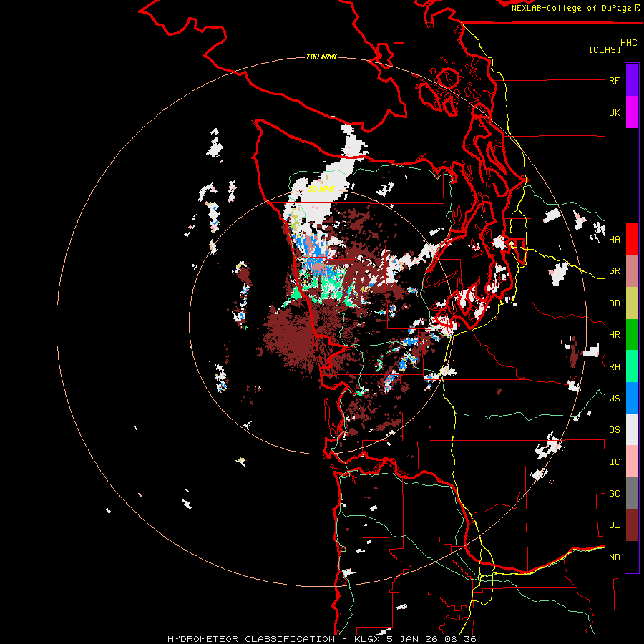
Task: Click the GC legend label
Action: click(614, 493)
